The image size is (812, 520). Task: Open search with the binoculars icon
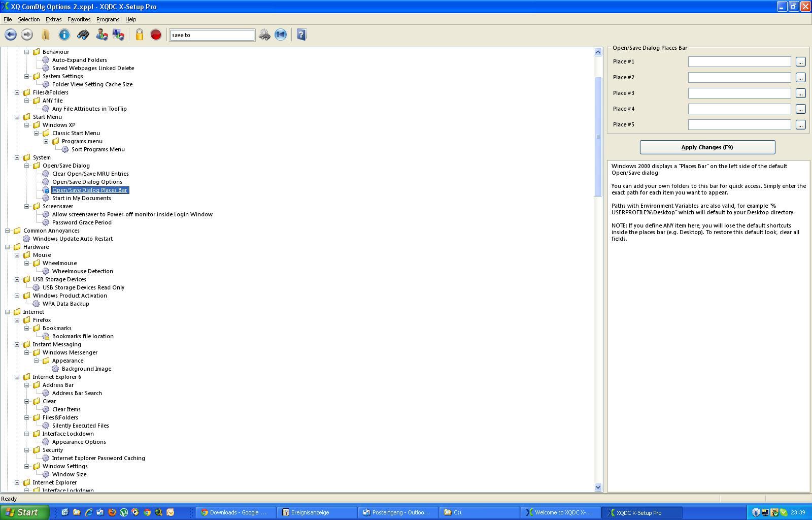[x=83, y=35]
